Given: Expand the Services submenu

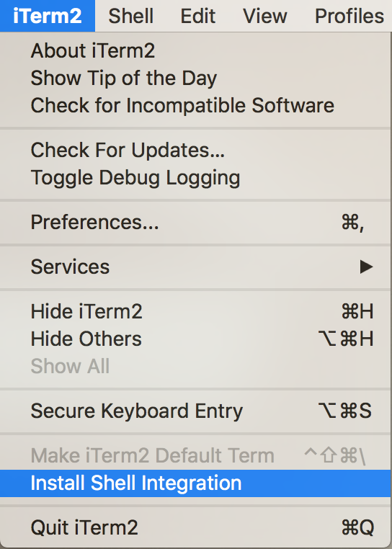Looking at the screenshot, I should (196, 267).
